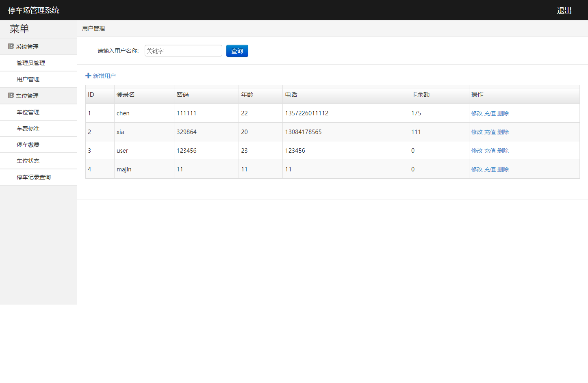The height and width of the screenshot is (383, 588).
Task: Click the icon next to 车位管理 section header
Action: 11,96
